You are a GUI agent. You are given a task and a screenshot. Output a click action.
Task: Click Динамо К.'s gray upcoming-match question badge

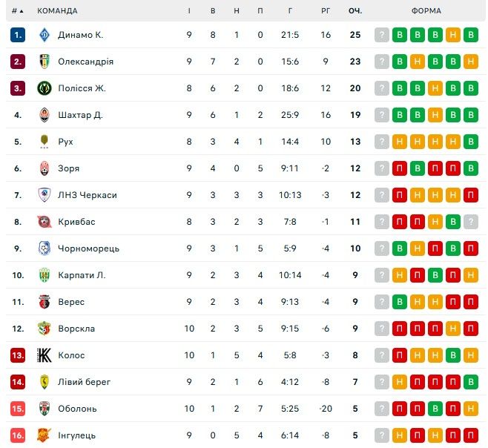coord(382,35)
